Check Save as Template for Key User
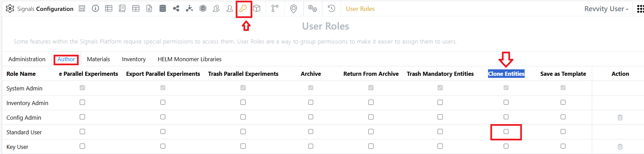The height and width of the screenshot is (154, 644). tap(563, 146)
